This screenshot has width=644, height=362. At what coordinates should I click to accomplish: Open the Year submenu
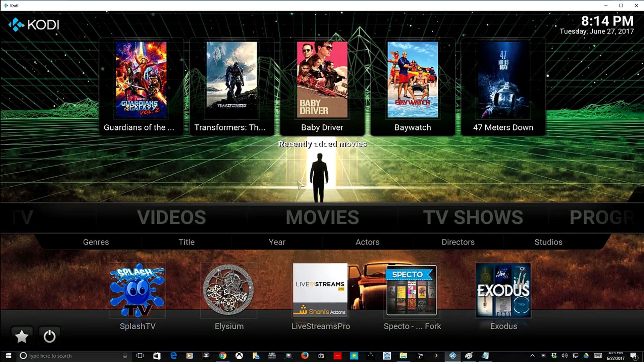[x=277, y=242]
